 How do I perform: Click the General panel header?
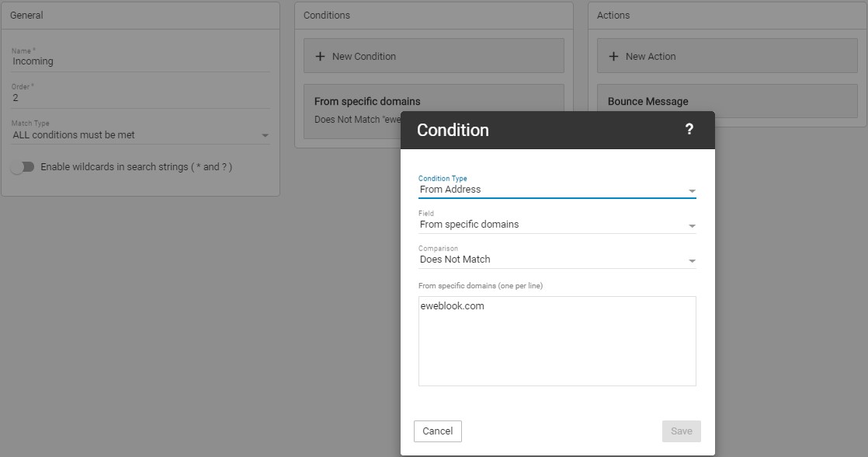pos(140,16)
